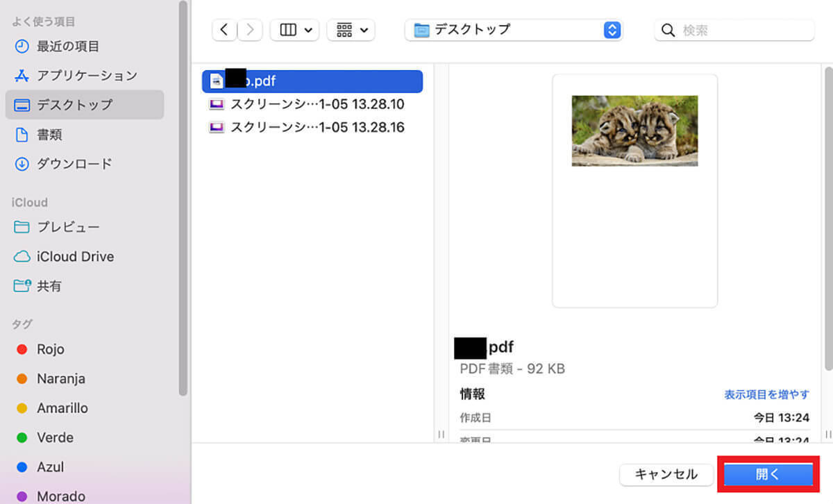Click the PDF preview thumbnail of cubs
This screenshot has width=833, height=504.
[x=634, y=131]
